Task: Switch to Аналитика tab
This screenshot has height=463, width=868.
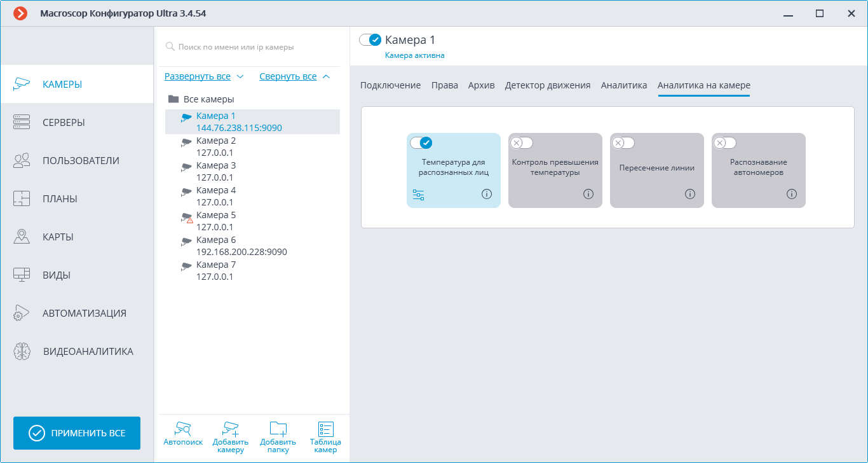Action: [x=624, y=85]
